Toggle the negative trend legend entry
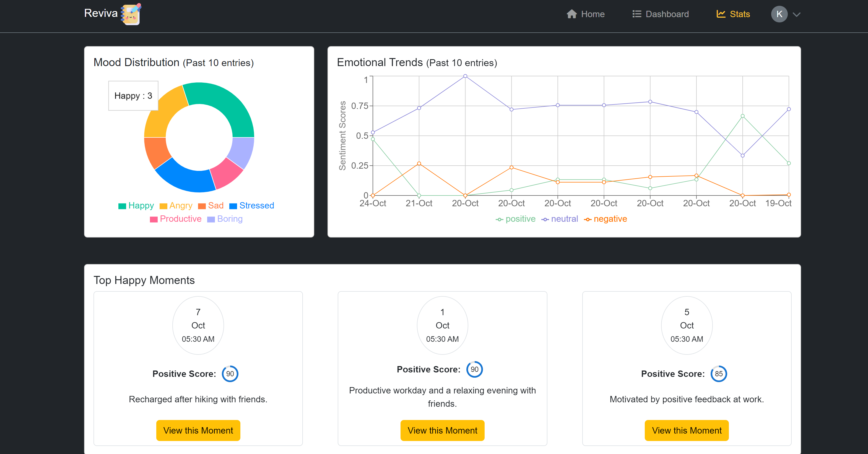 [605, 219]
